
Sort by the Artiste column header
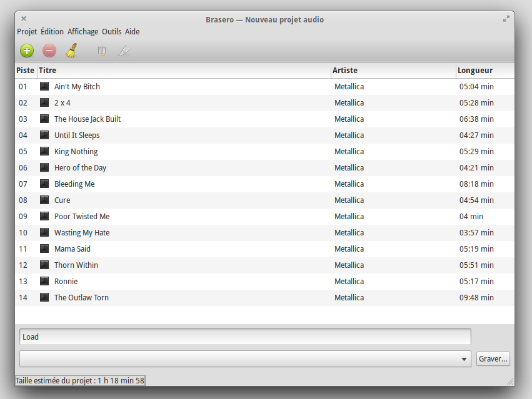[x=394, y=70]
